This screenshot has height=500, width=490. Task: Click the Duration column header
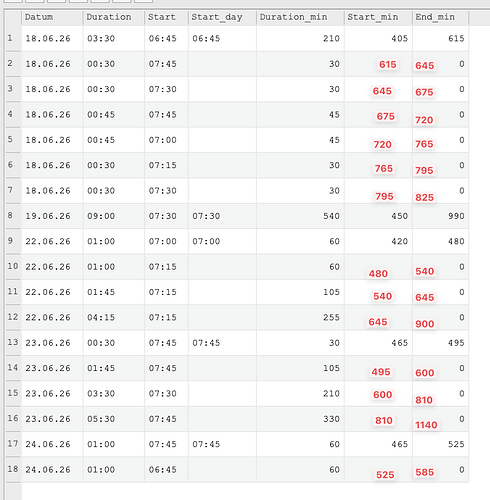(x=114, y=17)
